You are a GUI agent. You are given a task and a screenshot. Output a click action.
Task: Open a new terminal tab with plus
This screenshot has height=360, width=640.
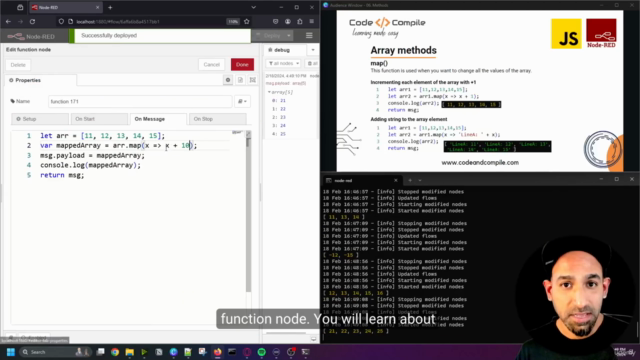tap(410, 180)
